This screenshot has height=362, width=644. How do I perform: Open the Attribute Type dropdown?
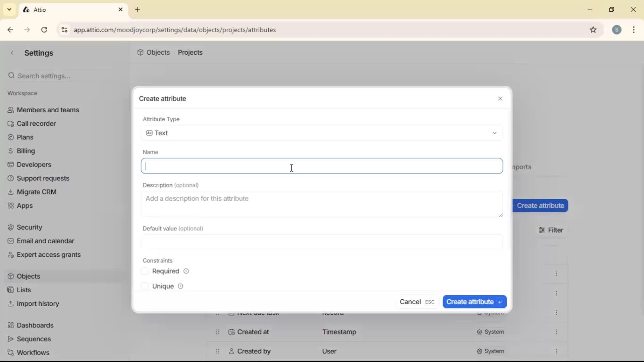pyautogui.click(x=321, y=133)
